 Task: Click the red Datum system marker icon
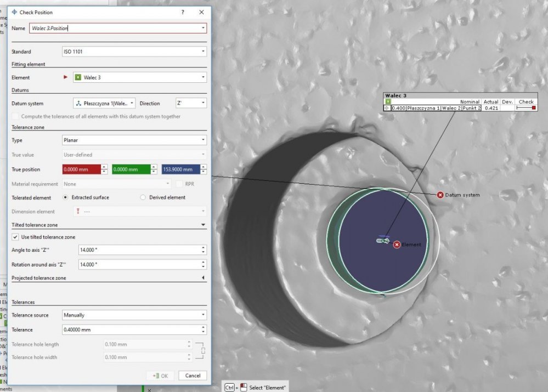[440, 195]
